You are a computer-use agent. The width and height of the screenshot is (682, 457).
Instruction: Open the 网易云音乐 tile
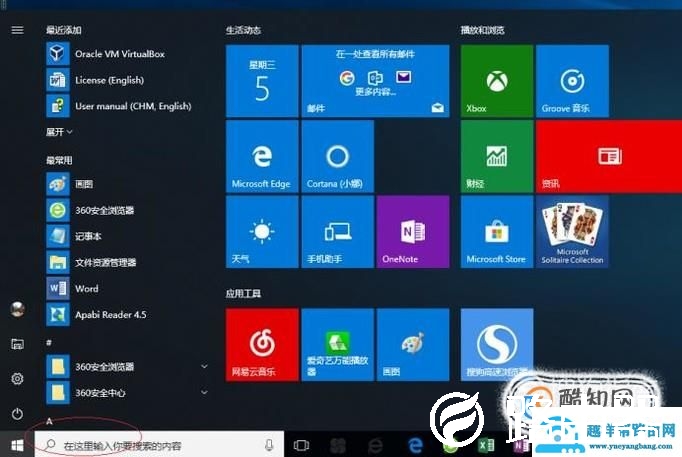[262, 343]
